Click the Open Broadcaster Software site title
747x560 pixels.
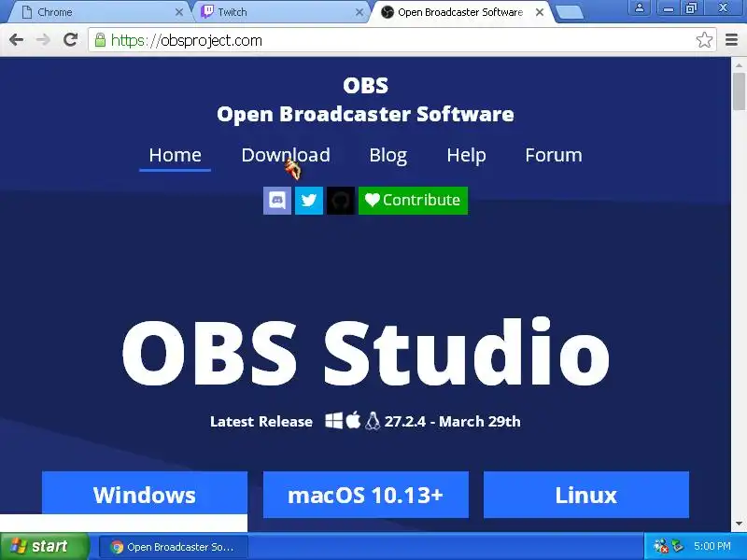365,114
